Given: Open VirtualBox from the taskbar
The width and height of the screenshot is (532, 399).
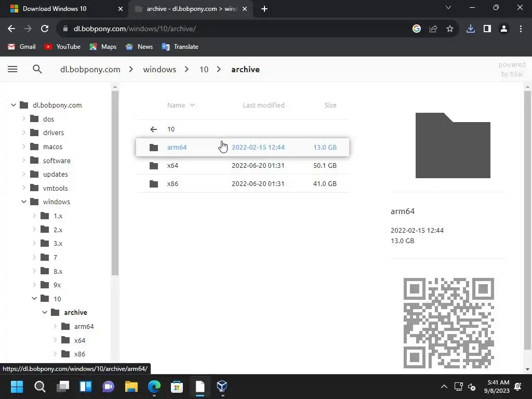Looking at the screenshot, I should pyautogui.click(x=222, y=387).
